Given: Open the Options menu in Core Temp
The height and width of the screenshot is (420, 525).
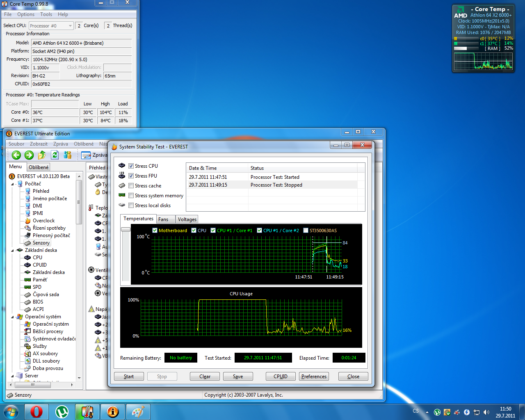Looking at the screenshot, I should pos(26,14).
